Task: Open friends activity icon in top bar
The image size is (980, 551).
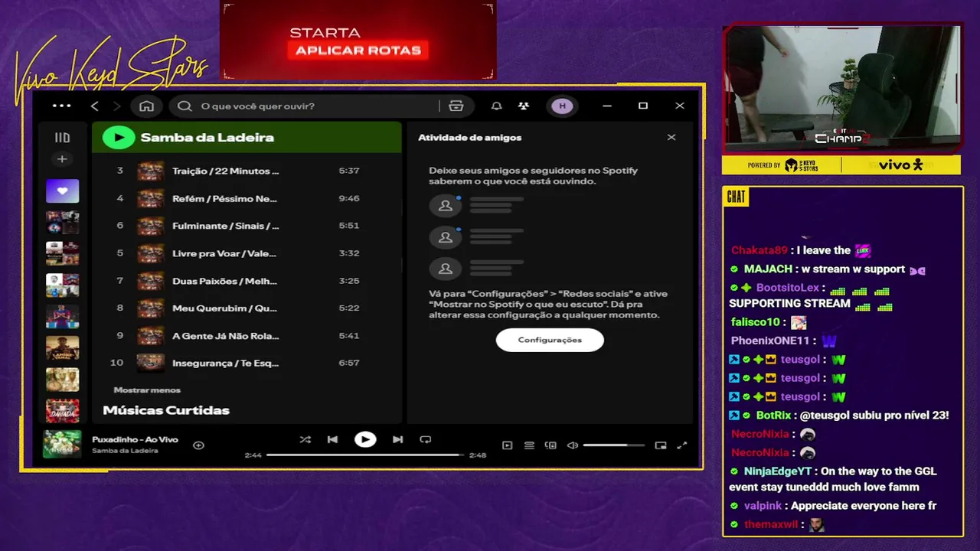Action: (x=524, y=106)
